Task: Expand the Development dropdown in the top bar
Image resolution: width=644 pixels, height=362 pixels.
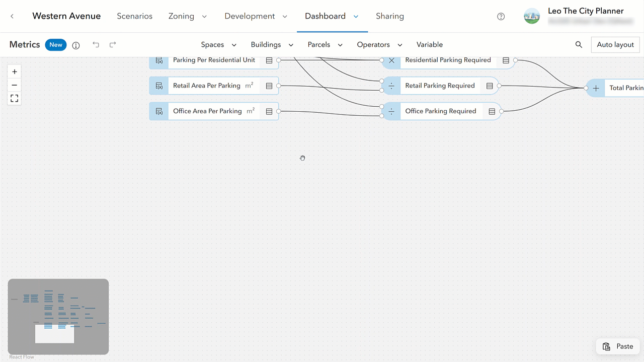Action: [x=256, y=16]
